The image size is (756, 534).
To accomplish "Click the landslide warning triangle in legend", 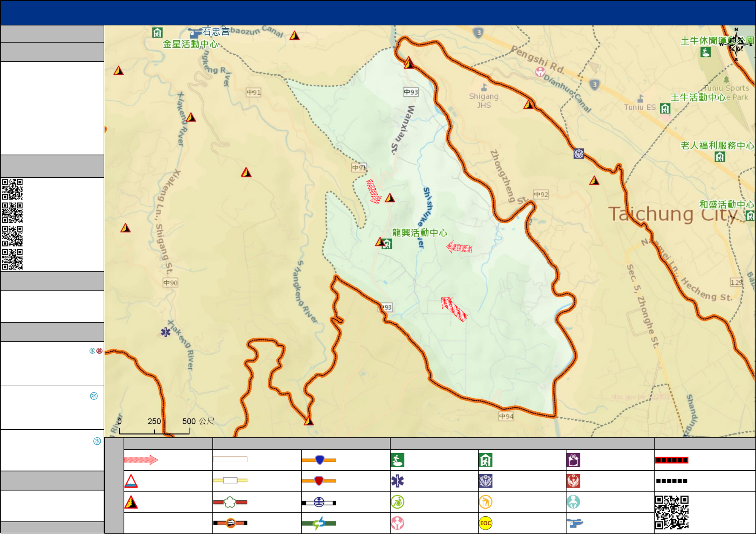I will 131,502.
